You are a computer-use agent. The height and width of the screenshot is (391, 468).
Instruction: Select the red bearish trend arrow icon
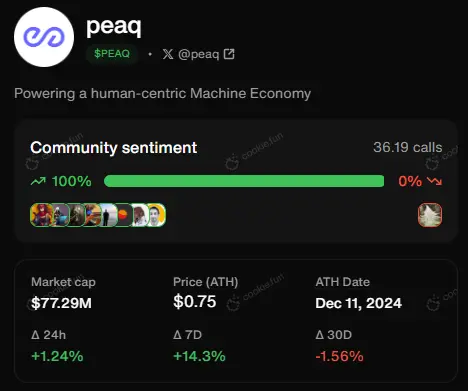tap(434, 181)
